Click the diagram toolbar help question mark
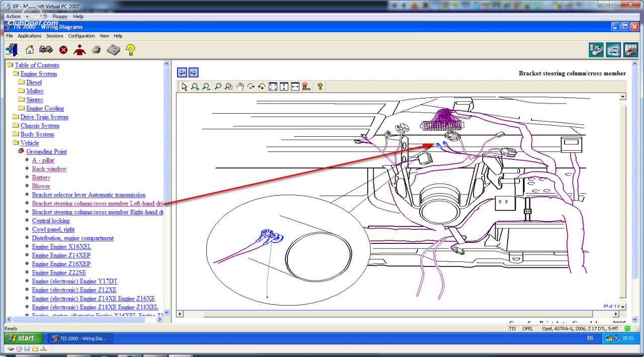 click(x=319, y=86)
